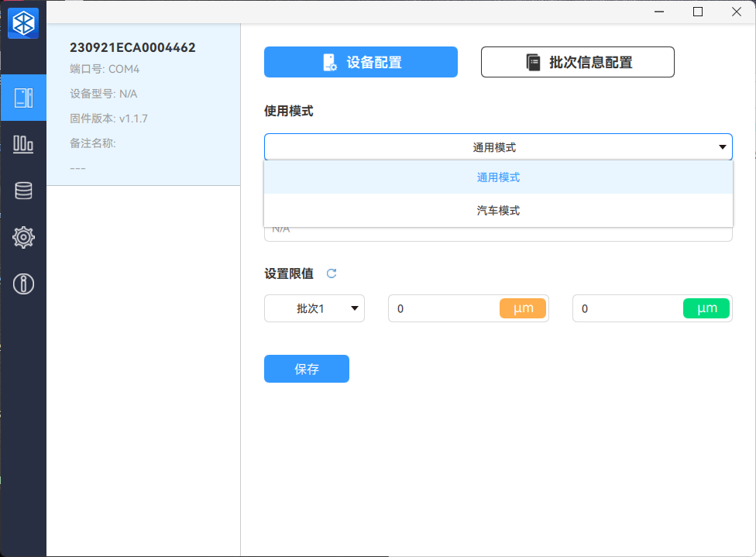Open the bar chart statistics sidebar icon
Viewport: 756px width, 557px height.
point(23,144)
